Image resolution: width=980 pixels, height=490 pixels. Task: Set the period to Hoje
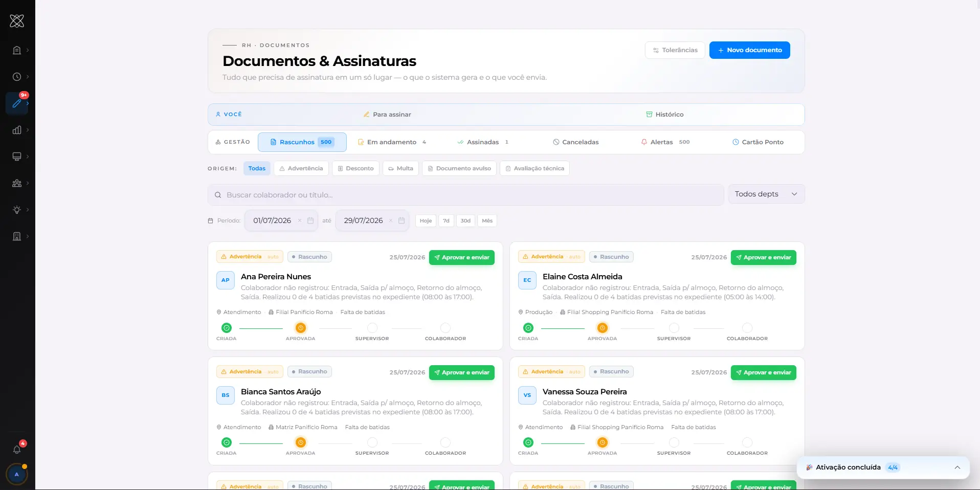coord(426,221)
